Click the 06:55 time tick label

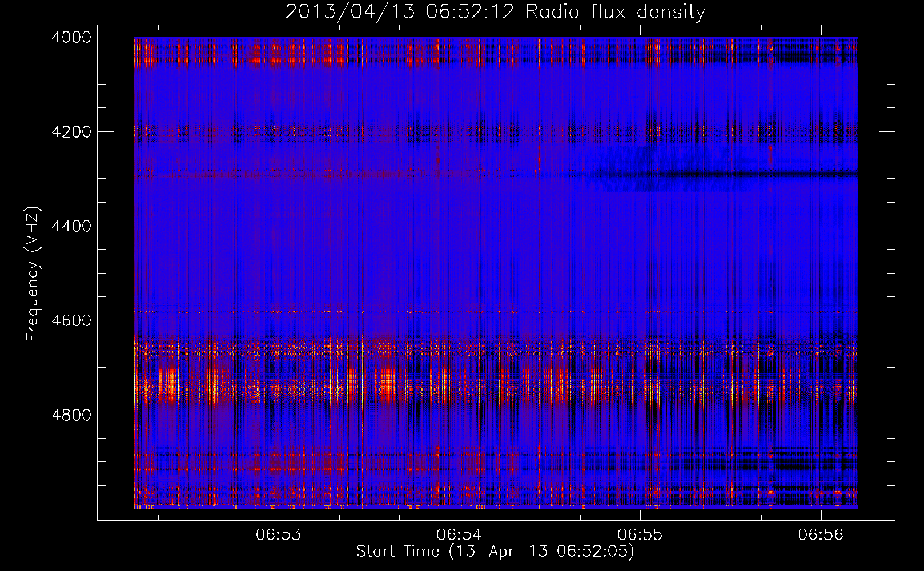[640, 535]
